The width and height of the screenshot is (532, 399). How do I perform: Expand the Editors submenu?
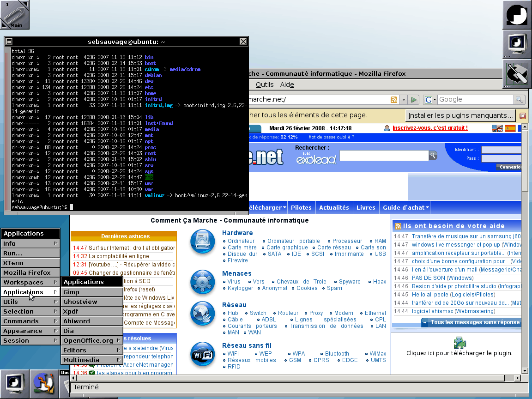(91, 350)
